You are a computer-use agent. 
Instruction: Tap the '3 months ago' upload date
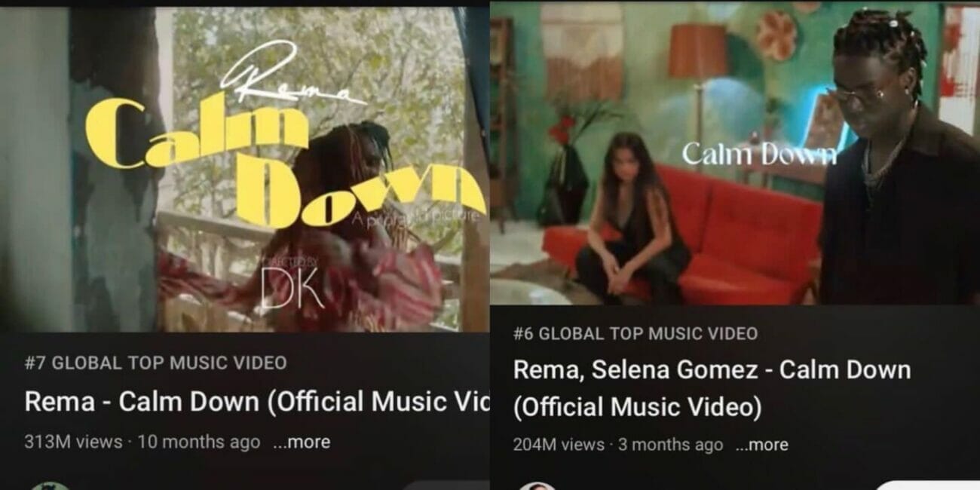point(670,445)
